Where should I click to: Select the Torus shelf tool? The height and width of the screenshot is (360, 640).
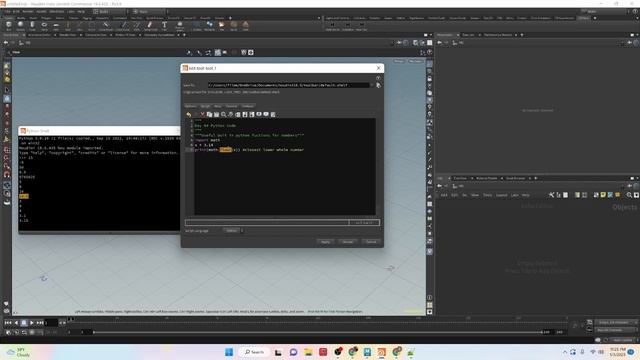tap(44, 26)
